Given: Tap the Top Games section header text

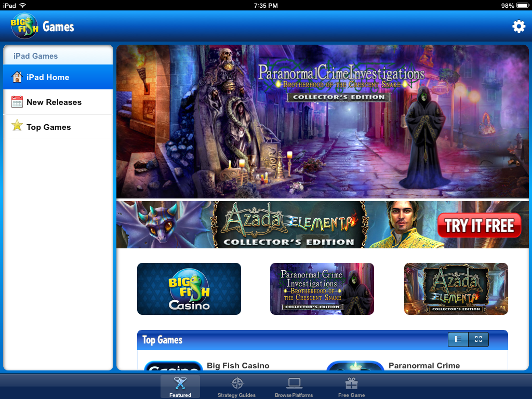Looking at the screenshot, I should click(x=162, y=340).
